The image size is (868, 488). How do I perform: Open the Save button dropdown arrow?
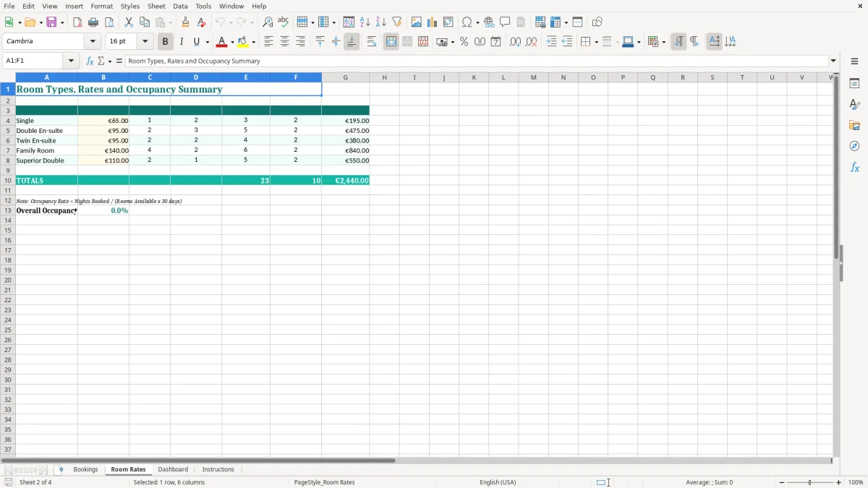(x=62, y=22)
